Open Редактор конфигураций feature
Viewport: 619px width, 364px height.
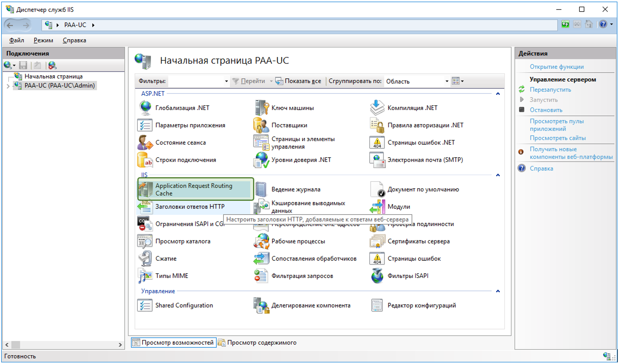(413, 305)
